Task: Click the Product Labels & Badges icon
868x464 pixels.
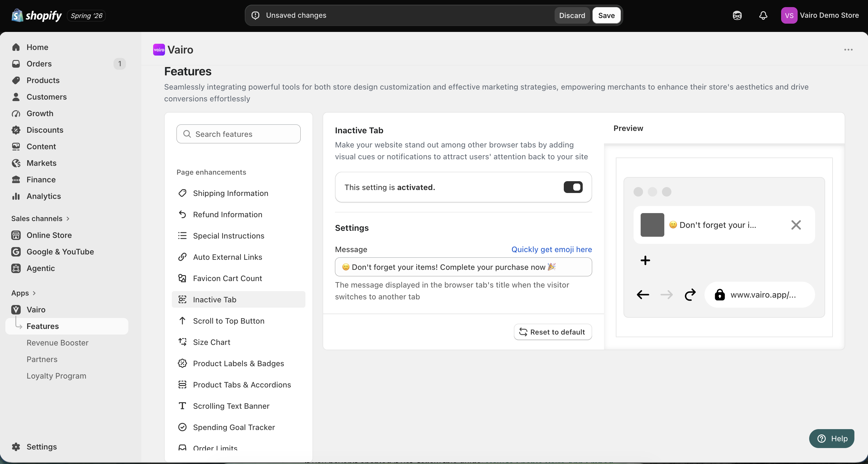Action: [182, 363]
